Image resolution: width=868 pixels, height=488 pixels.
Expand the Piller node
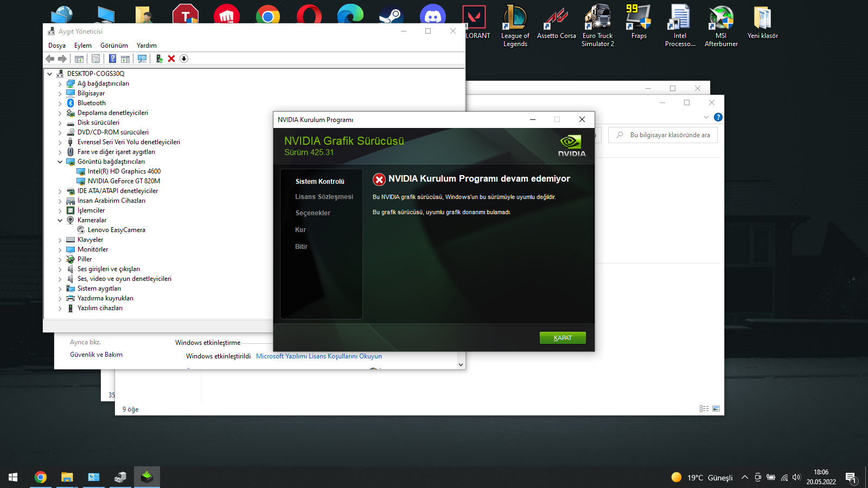(60, 260)
